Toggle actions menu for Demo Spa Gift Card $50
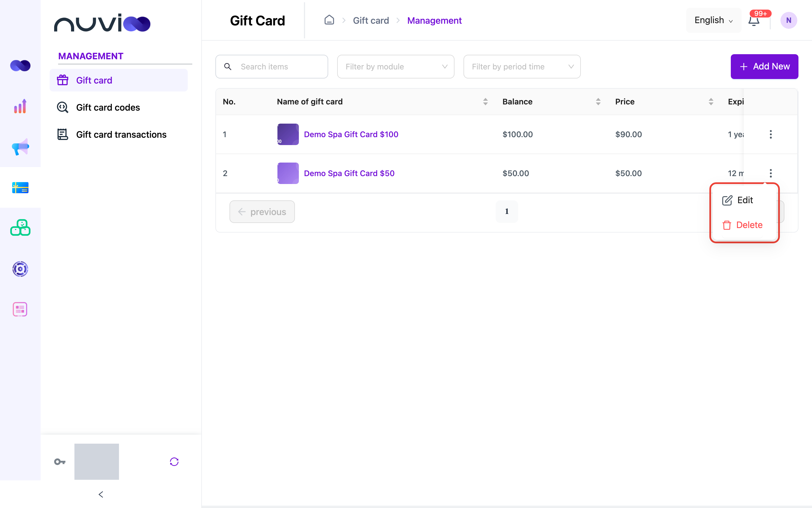This screenshot has width=812, height=508. click(x=771, y=173)
